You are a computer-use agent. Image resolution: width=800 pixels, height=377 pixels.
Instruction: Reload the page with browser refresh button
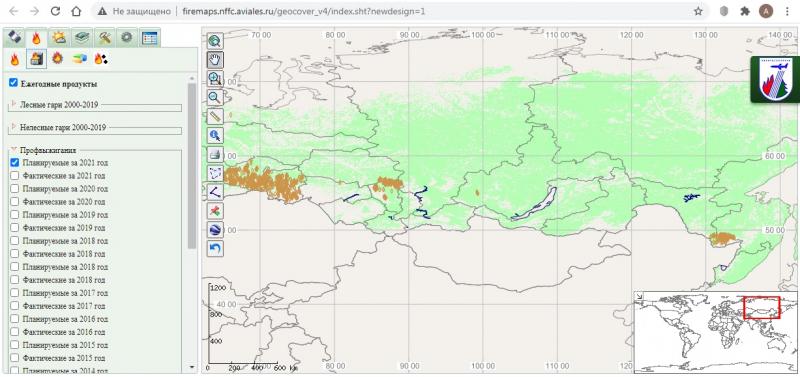55,11
